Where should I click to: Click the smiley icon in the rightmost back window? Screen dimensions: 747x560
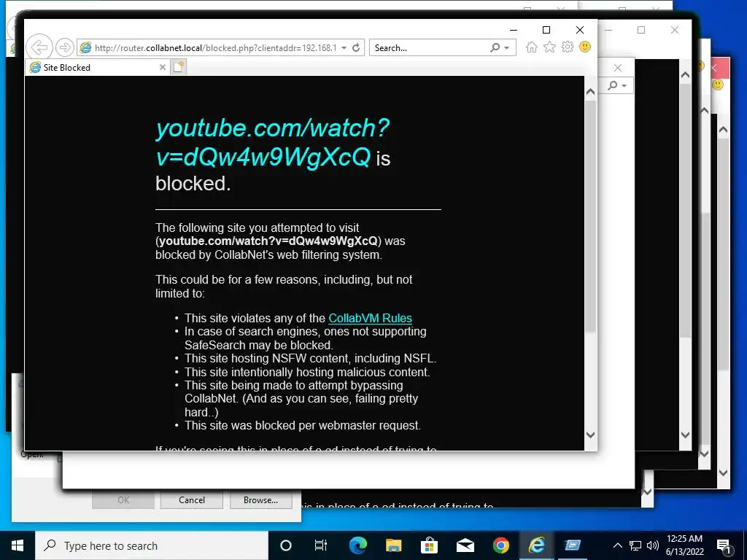point(718,85)
